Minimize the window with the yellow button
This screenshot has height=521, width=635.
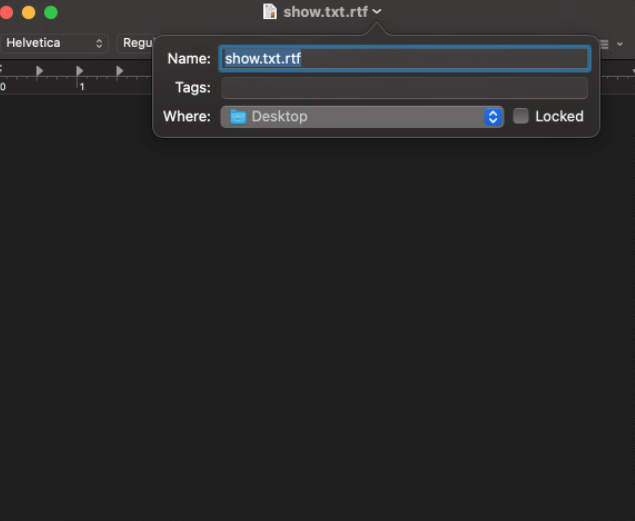(28, 12)
